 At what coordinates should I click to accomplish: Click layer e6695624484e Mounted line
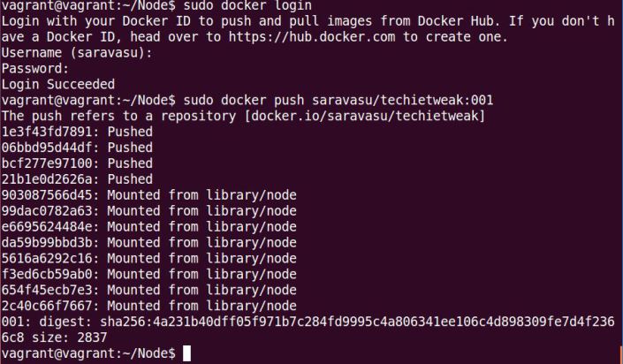click(149, 227)
